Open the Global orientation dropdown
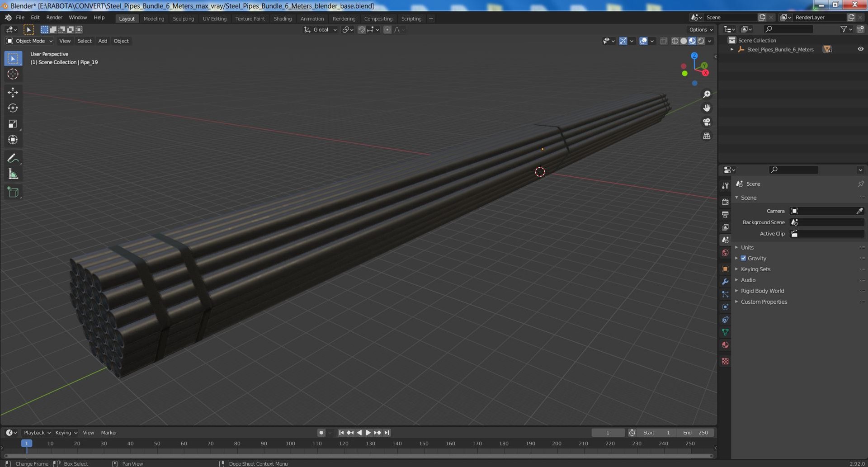This screenshot has height=467, width=868. coord(320,29)
